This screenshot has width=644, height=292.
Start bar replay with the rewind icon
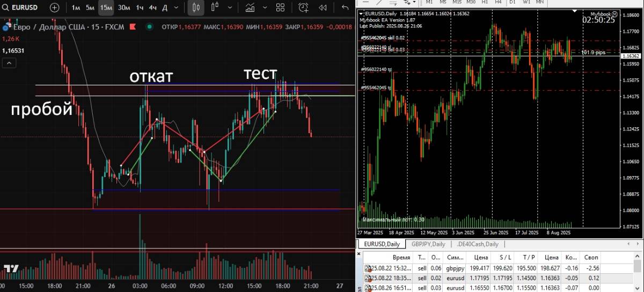coord(323,8)
